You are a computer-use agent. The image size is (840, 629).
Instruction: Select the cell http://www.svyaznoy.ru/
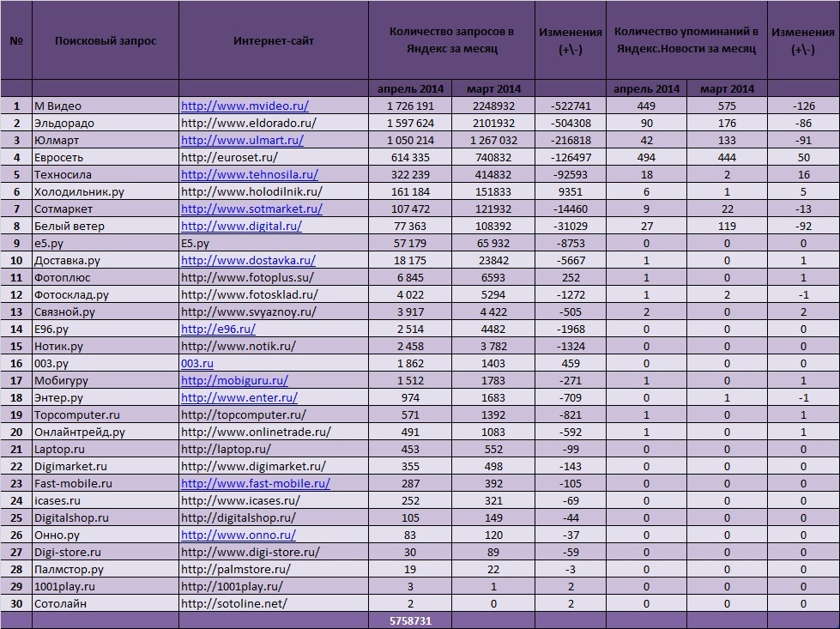pos(274,311)
